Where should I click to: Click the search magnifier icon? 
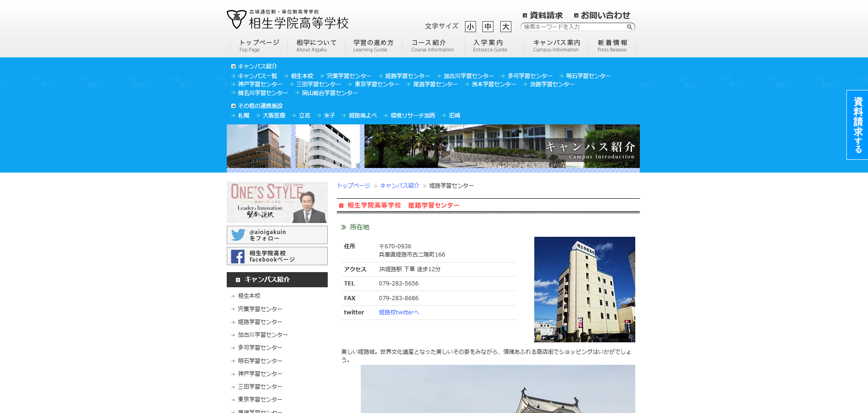[x=629, y=27]
